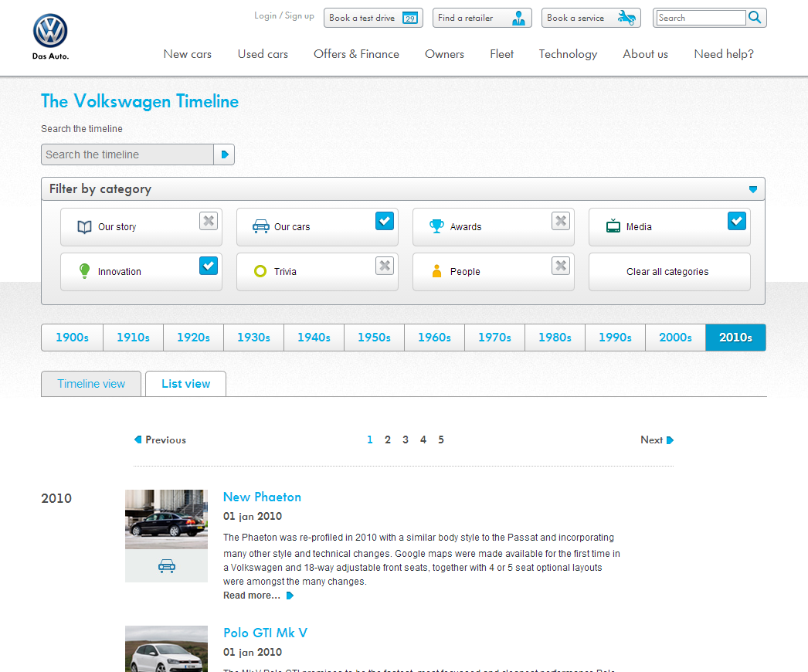This screenshot has height=672, width=808.
Task: Enable the Our story category checkbox
Action: 209,221
